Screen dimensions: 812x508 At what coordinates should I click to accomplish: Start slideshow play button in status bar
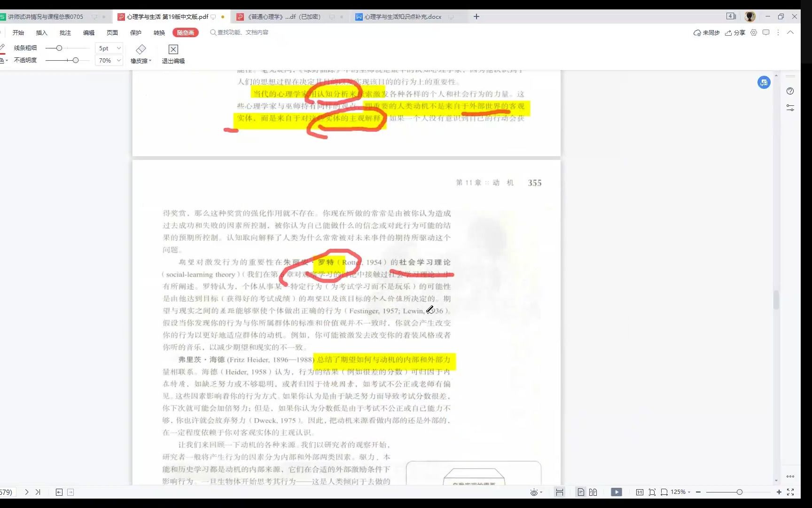pos(617,492)
